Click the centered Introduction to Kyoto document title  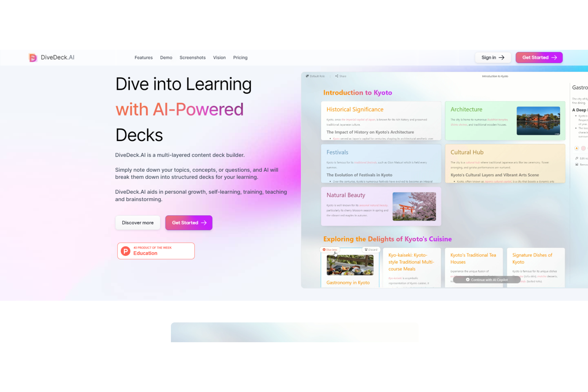[x=495, y=76]
